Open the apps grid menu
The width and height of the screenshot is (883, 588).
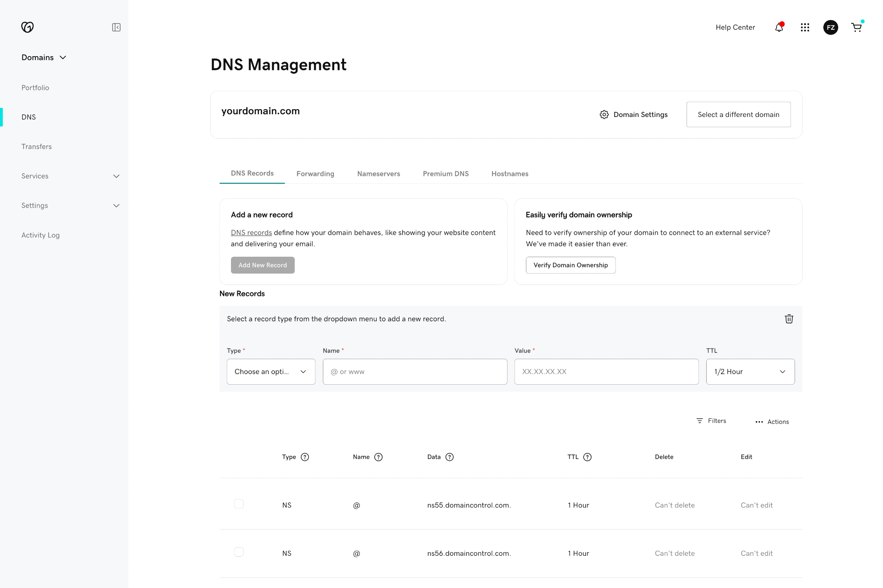(805, 27)
